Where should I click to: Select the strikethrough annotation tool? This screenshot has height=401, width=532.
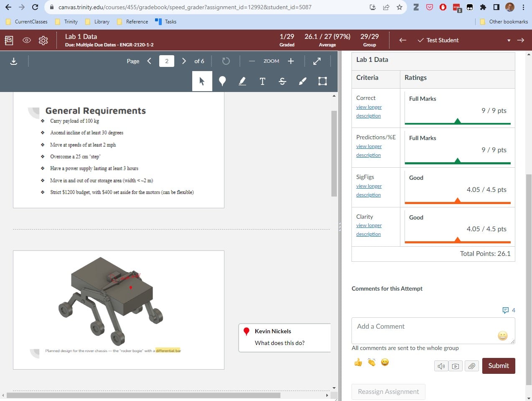coord(283,81)
